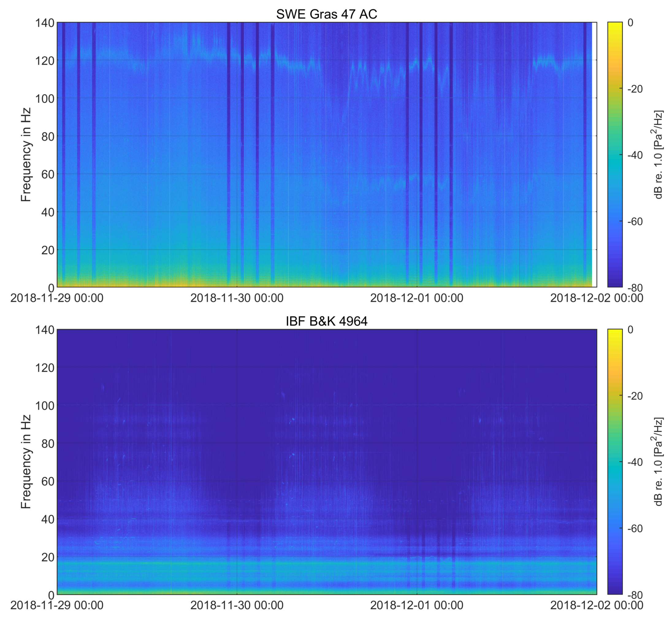The image size is (672, 618).
Task: Click the top plot's 2018-11-30 00:00 tick label
Action: tap(237, 297)
